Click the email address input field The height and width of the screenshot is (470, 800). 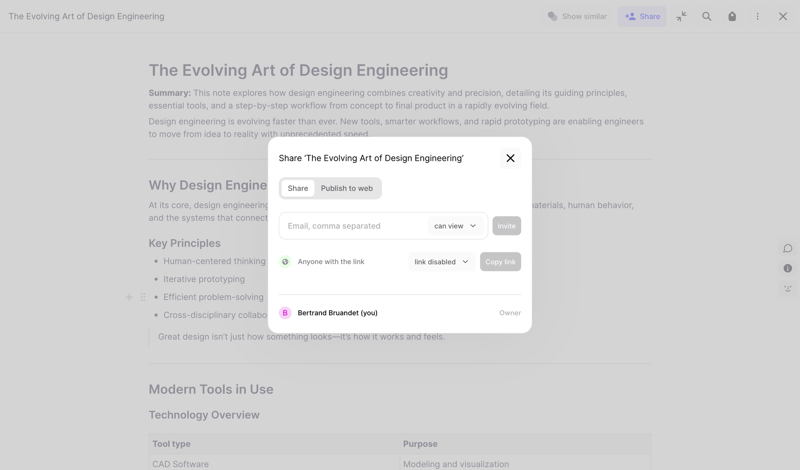point(355,226)
